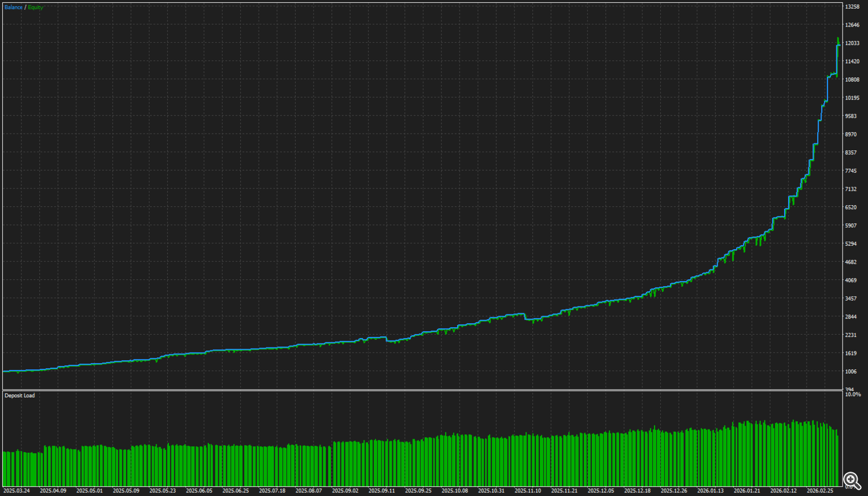Click the 2025.12.26 date label
The image size is (868, 496).
coord(674,491)
